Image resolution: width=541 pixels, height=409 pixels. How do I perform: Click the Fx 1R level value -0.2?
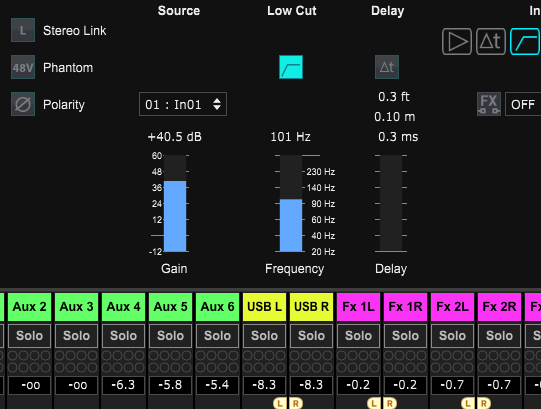[x=405, y=385]
